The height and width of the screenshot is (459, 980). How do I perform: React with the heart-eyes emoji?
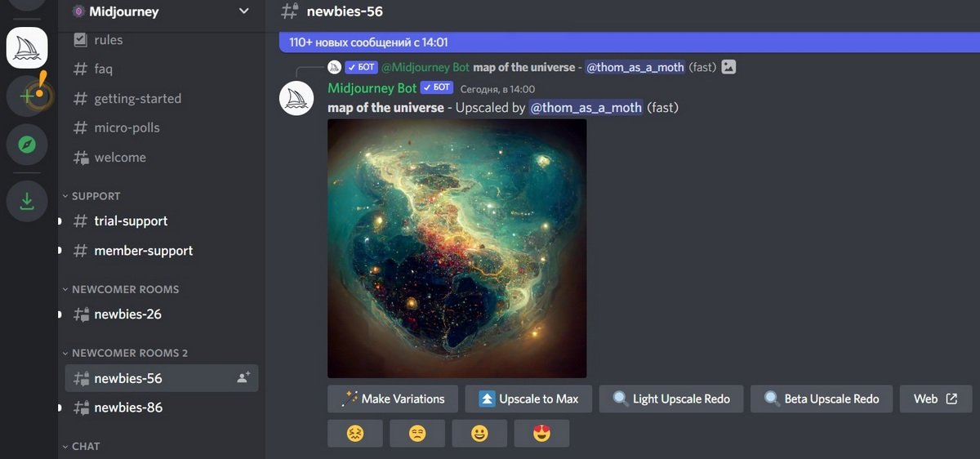click(x=541, y=434)
